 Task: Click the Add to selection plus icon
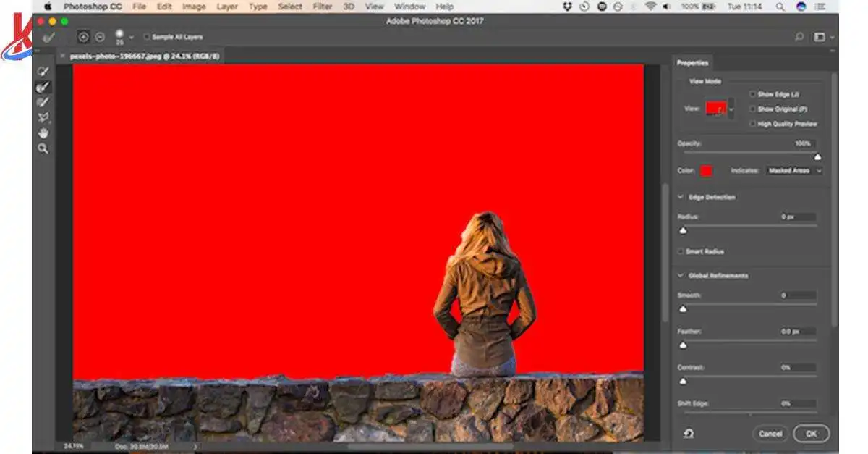tap(84, 37)
